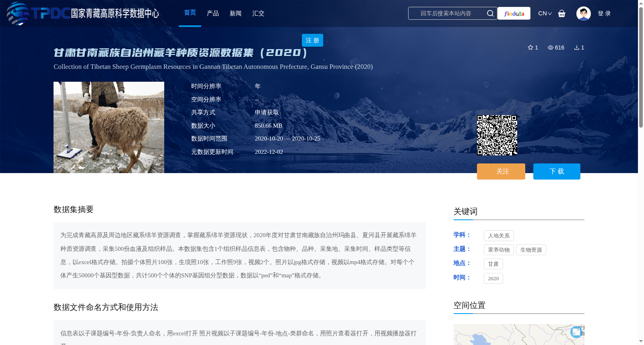Click the '空间位置' sidebar heading
This screenshot has width=644, height=345.
pos(469,305)
